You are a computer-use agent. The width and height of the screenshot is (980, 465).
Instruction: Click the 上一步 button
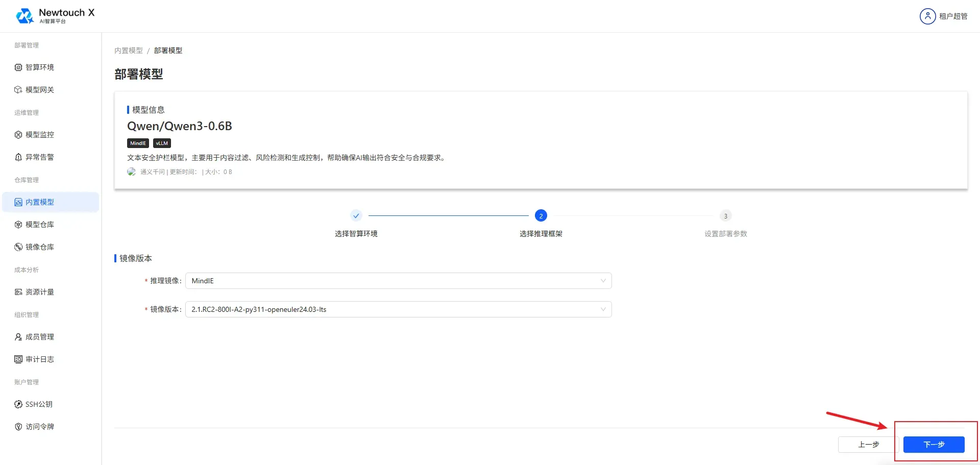click(868, 445)
